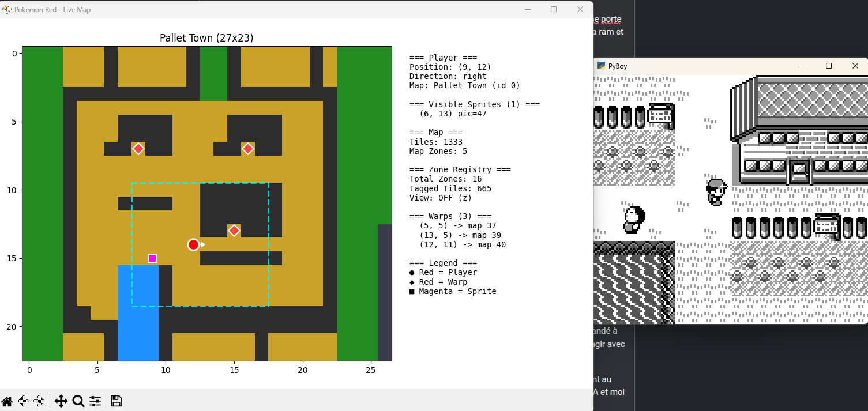Viewport: 868px width, 411px height.
Task: Close the PyBoy emulator window
Action: [x=855, y=66]
